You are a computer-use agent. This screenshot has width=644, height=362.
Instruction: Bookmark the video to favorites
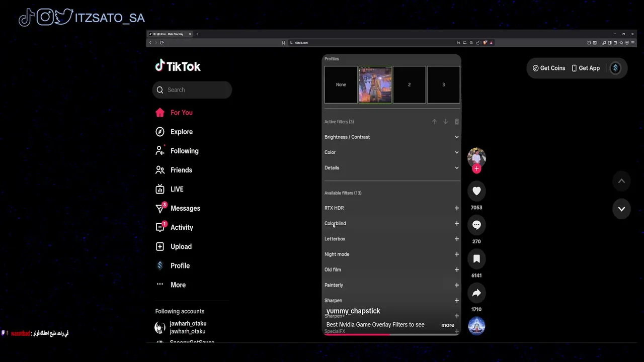[x=476, y=259]
